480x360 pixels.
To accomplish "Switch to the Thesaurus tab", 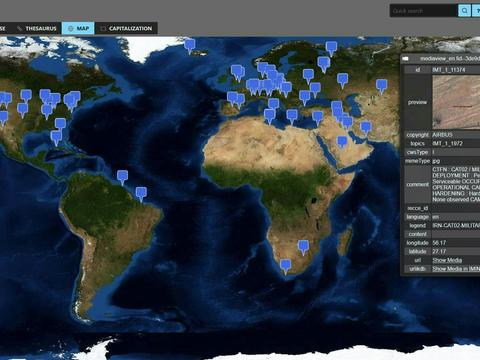I will coord(37,28).
